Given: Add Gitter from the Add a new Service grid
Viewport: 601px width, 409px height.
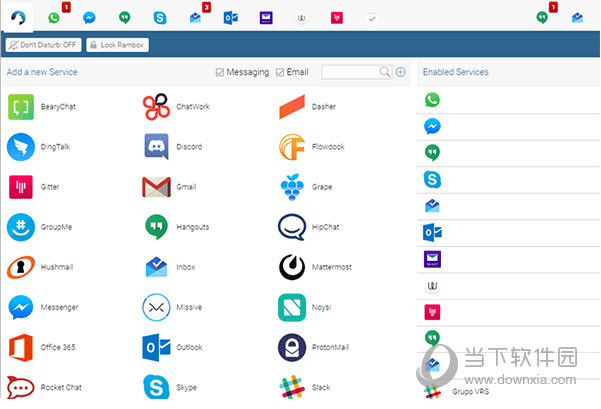Looking at the screenshot, I should (x=34, y=187).
